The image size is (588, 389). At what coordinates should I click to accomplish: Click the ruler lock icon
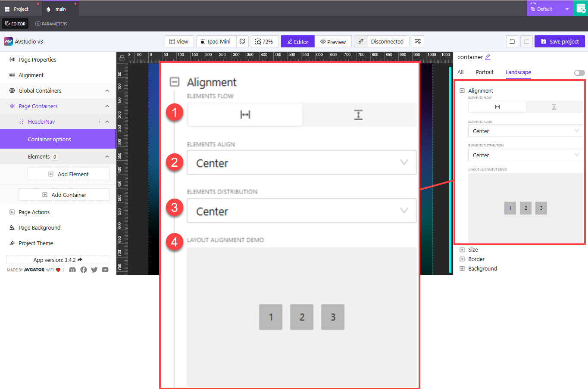click(122, 57)
